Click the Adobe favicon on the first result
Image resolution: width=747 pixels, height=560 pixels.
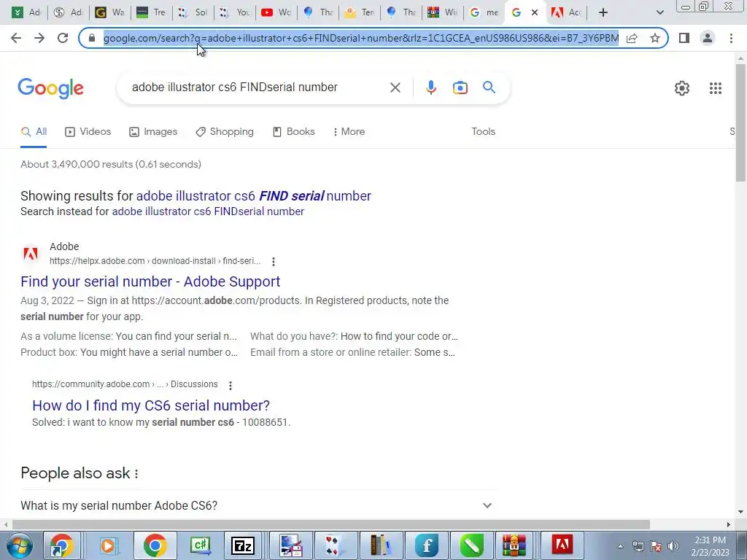(31, 254)
